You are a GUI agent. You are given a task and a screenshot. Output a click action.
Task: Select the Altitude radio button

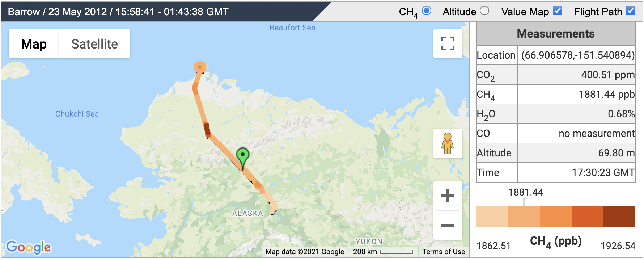484,11
